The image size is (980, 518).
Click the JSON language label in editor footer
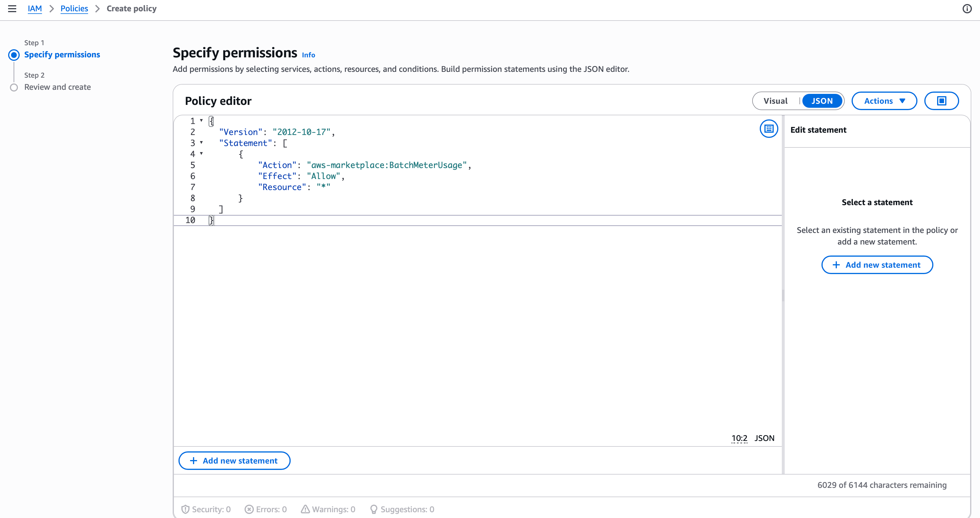click(x=764, y=438)
